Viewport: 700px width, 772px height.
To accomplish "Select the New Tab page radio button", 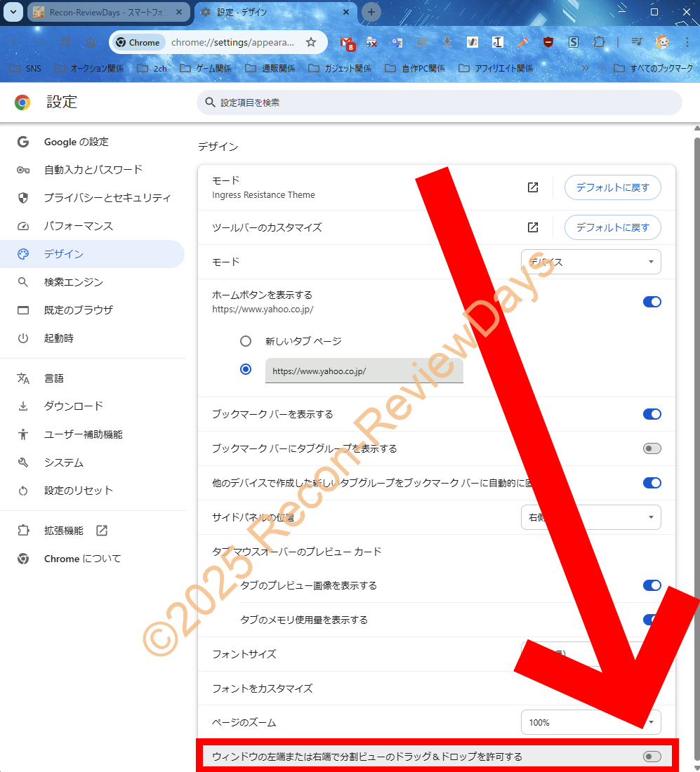I will 246,341.
